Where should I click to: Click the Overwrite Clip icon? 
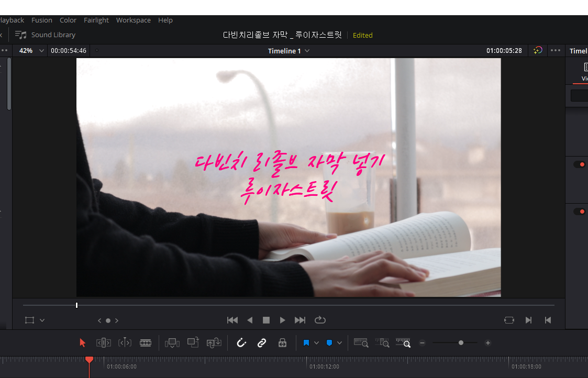(193, 343)
